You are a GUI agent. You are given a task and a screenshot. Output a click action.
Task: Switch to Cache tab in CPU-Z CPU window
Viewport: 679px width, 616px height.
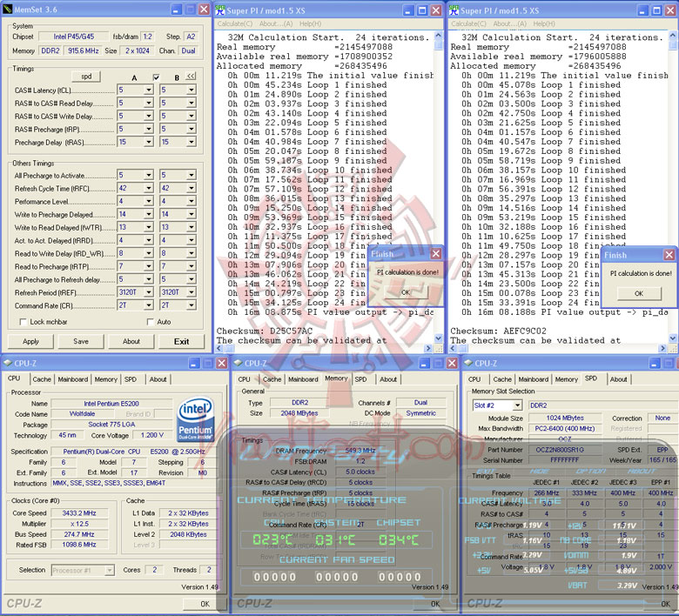point(42,379)
